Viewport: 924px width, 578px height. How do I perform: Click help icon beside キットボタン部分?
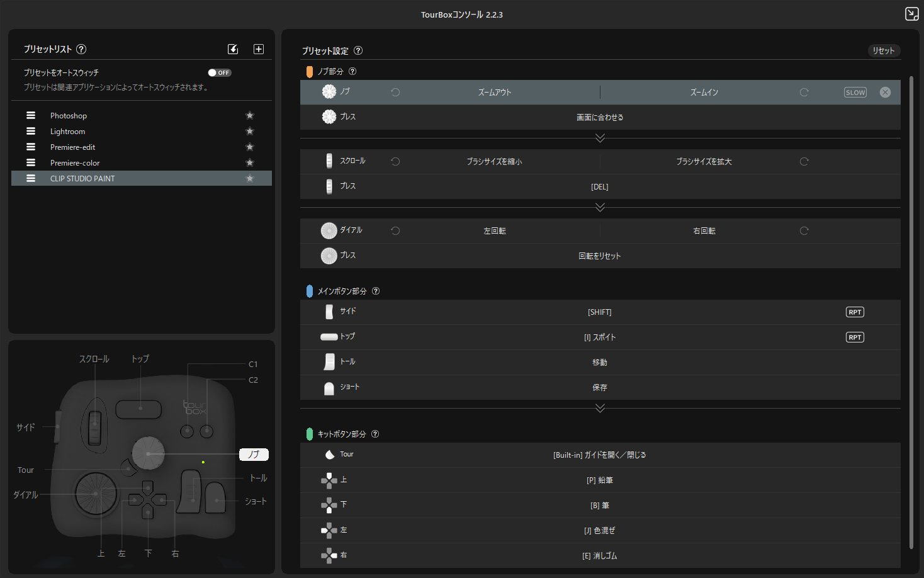pos(375,434)
